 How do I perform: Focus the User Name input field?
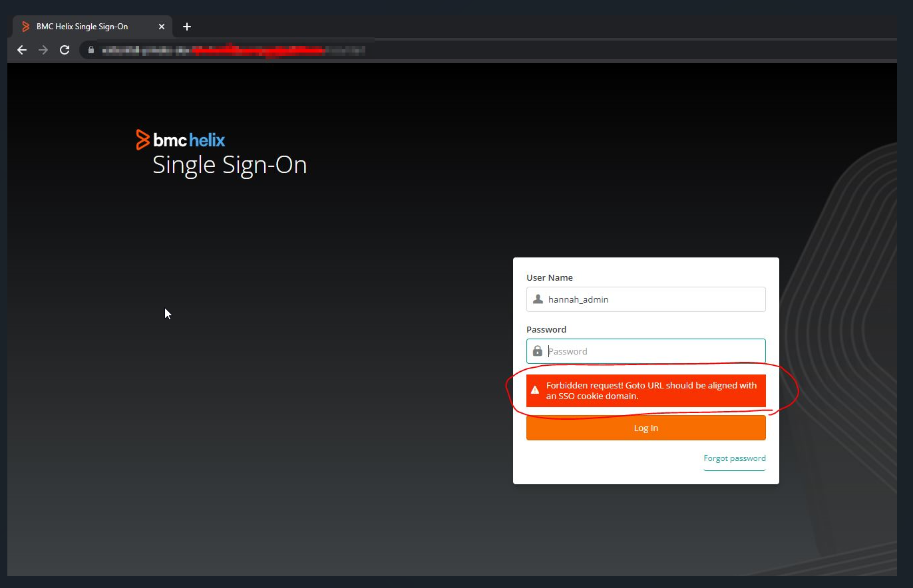tap(646, 299)
